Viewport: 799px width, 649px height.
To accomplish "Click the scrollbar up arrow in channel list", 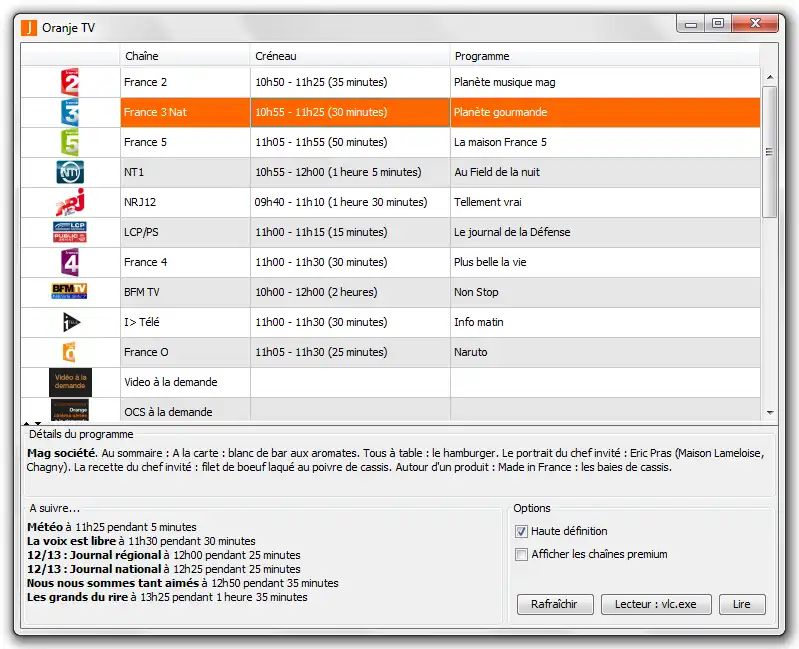I will (x=770, y=77).
